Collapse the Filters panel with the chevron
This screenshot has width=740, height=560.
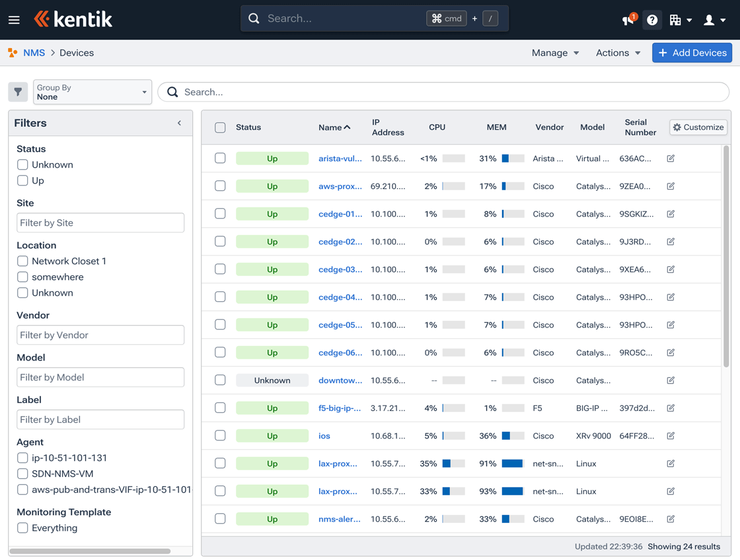(178, 123)
